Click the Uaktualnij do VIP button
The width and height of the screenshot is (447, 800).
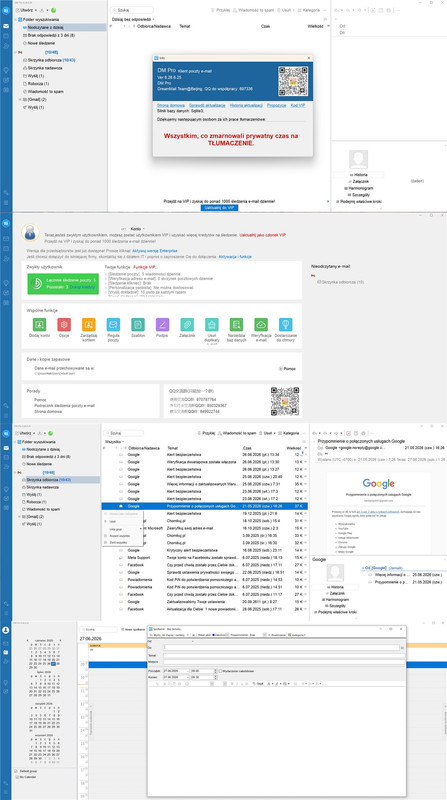(219, 208)
